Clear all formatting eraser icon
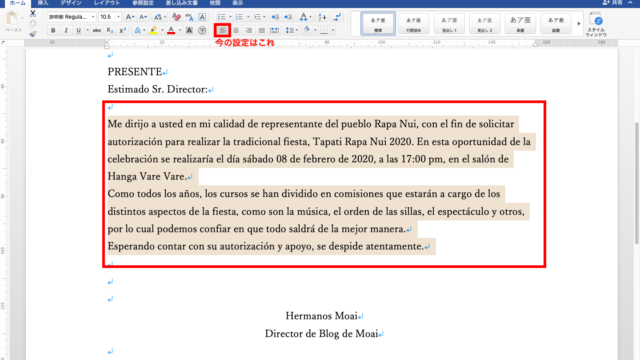The height and width of the screenshot is (360, 640). point(176,17)
